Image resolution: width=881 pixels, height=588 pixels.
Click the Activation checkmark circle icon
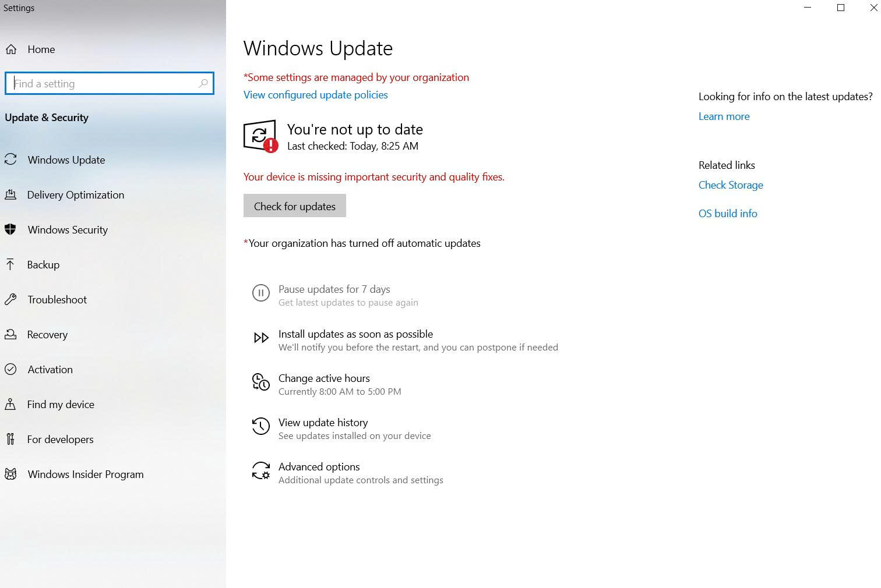pos(10,369)
